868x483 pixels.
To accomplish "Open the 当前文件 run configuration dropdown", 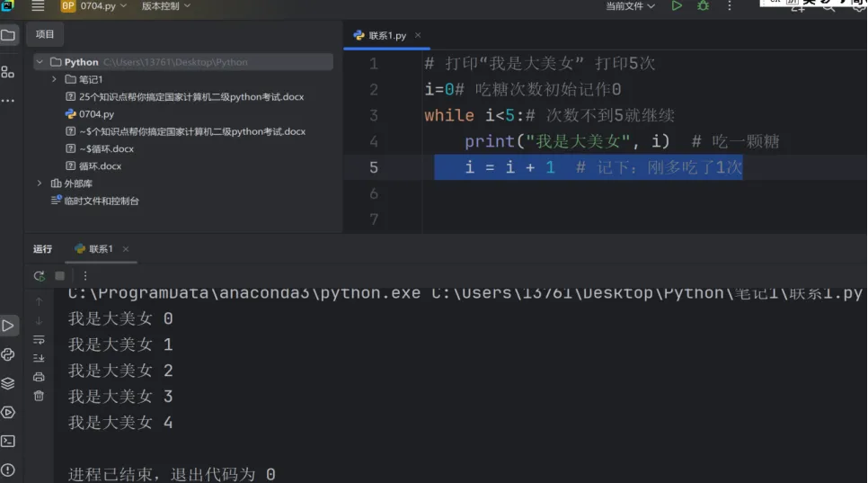I will 630,6.
